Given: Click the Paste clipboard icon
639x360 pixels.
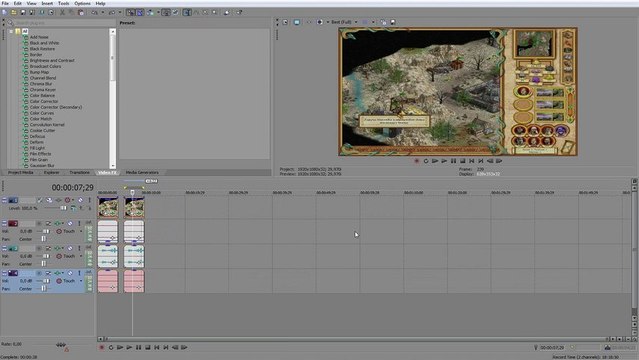Looking at the screenshot, I should click(81, 13).
